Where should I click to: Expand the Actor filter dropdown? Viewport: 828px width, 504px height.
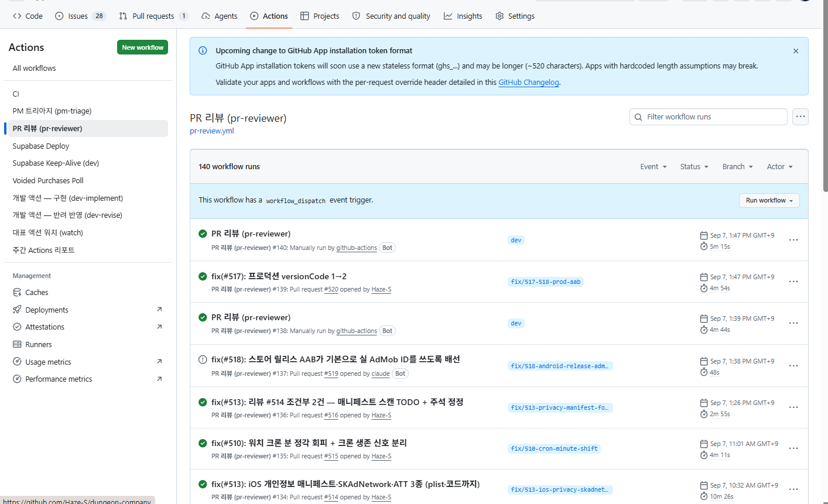pyautogui.click(x=780, y=167)
